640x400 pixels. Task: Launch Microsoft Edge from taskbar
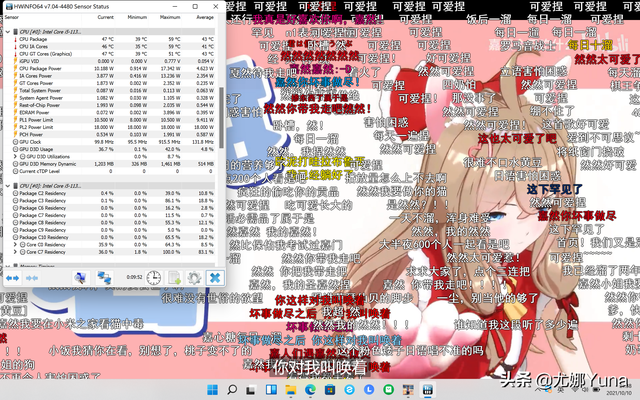coord(310,390)
